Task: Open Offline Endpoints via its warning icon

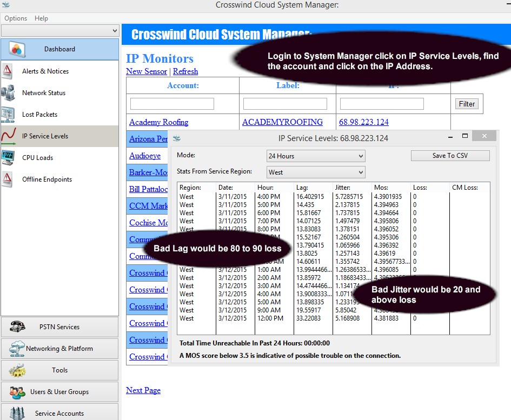Action: point(8,179)
